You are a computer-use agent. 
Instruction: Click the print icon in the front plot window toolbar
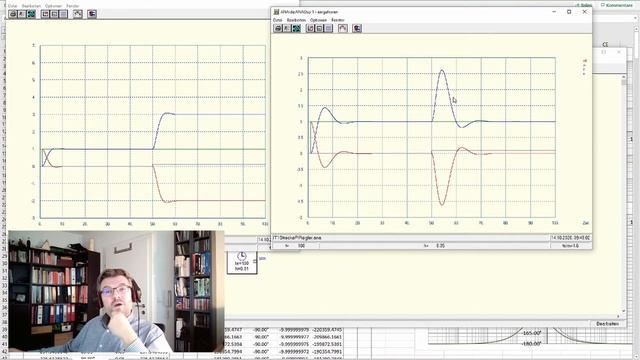pos(278,28)
